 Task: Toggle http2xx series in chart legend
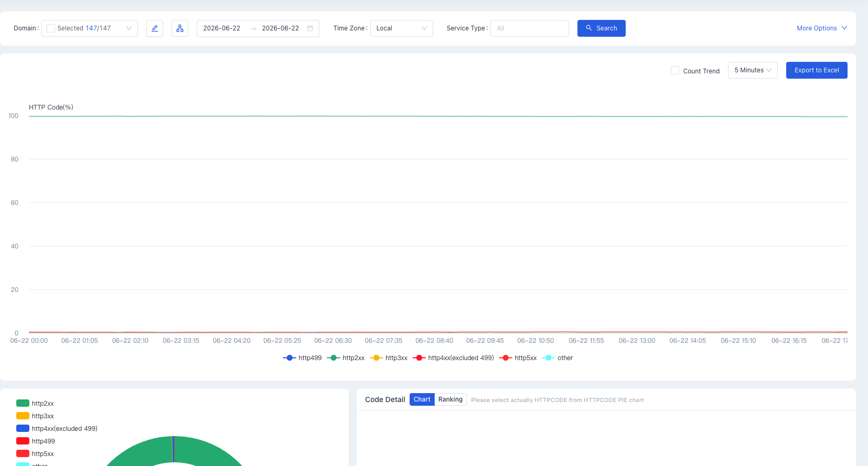click(x=346, y=358)
